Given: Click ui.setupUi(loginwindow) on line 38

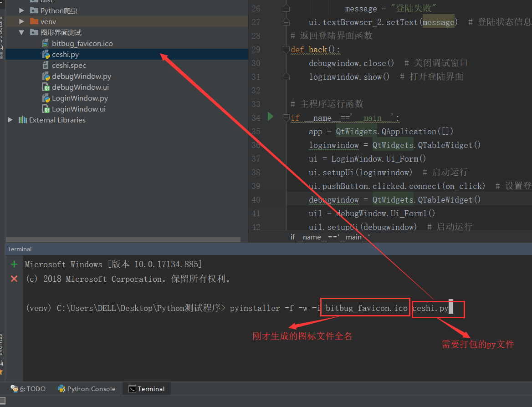Looking at the screenshot, I should (x=360, y=172).
